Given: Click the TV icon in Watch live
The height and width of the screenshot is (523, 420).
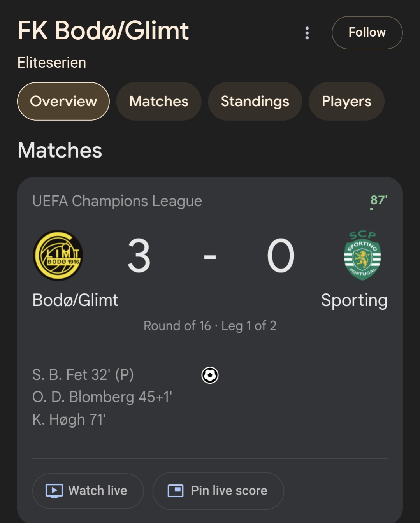Looking at the screenshot, I should (x=54, y=491).
